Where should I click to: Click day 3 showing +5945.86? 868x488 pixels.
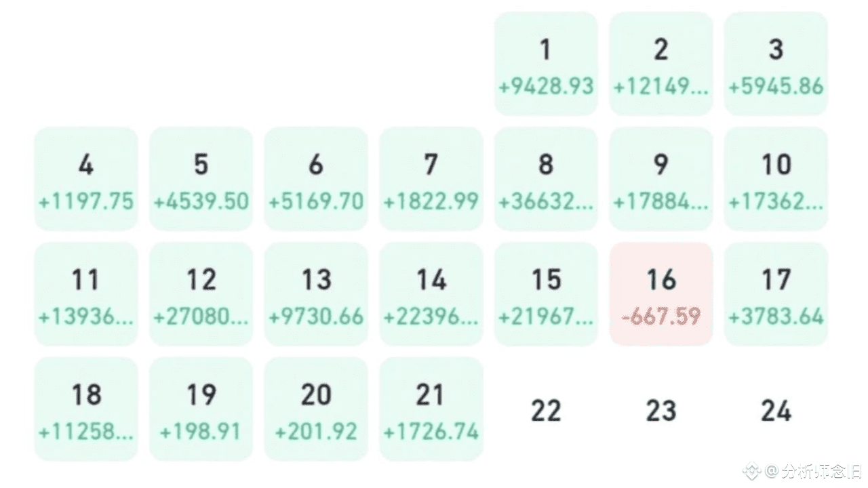pos(776,64)
